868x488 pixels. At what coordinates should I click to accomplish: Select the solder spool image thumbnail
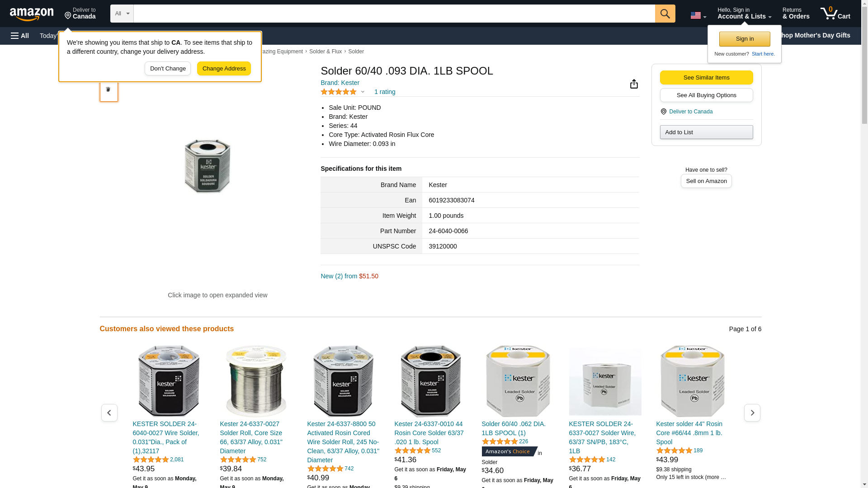click(x=108, y=90)
